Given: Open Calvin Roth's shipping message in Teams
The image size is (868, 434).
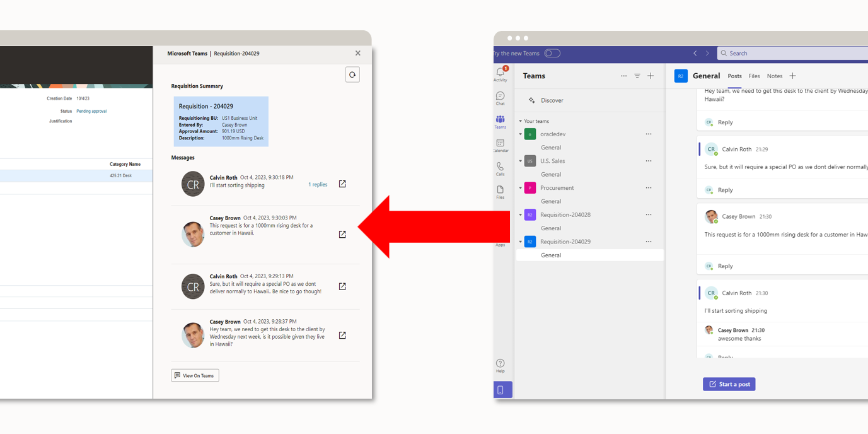Looking at the screenshot, I should pos(342,184).
